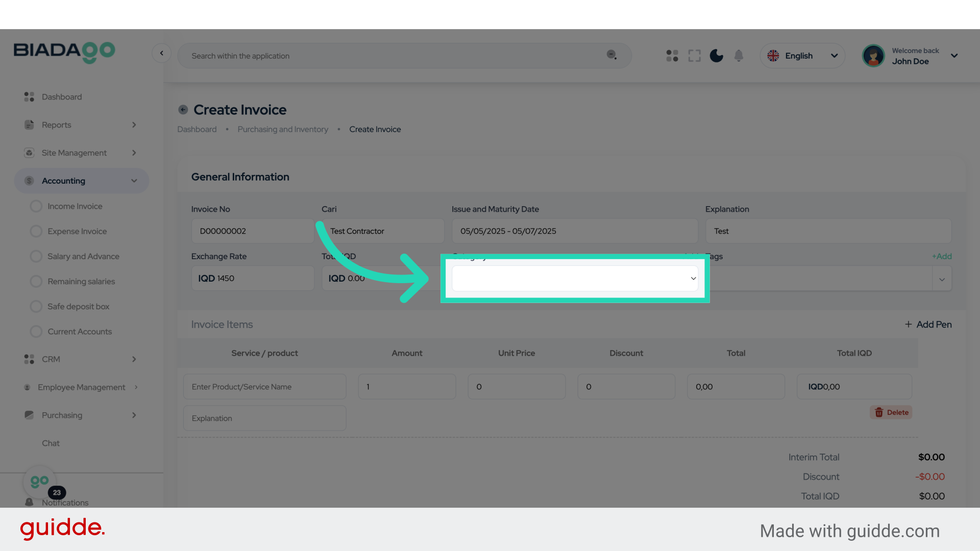Open the Chat menu item
Image resolution: width=980 pixels, height=551 pixels.
pyautogui.click(x=51, y=443)
